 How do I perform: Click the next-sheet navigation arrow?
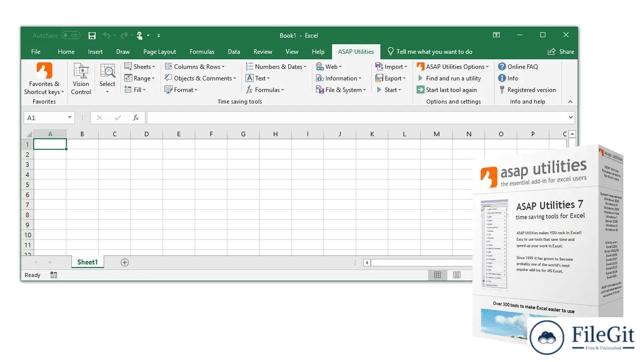(x=50, y=262)
